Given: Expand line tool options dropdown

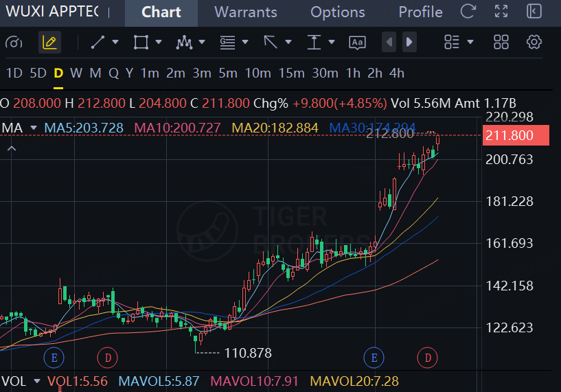Looking at the screenshot, I should 115,42.
